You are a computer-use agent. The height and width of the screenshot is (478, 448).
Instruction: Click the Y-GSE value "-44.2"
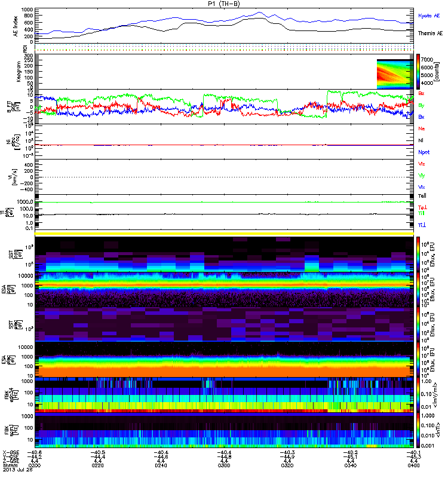(x=34, y=456)
